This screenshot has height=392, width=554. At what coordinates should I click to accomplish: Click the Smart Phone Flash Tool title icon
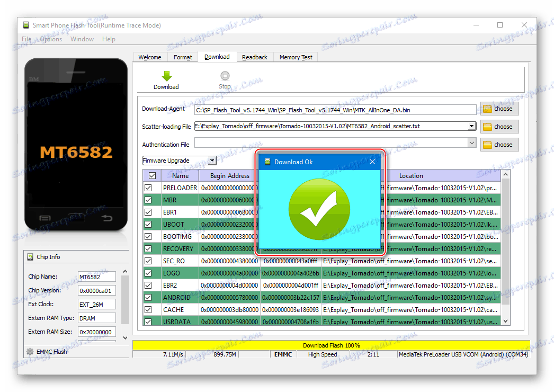26,25
